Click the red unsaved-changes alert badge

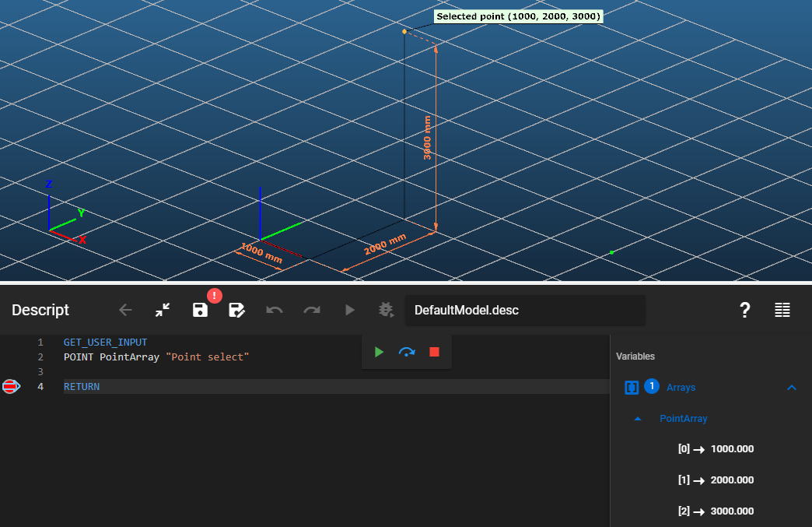[215, 295]
